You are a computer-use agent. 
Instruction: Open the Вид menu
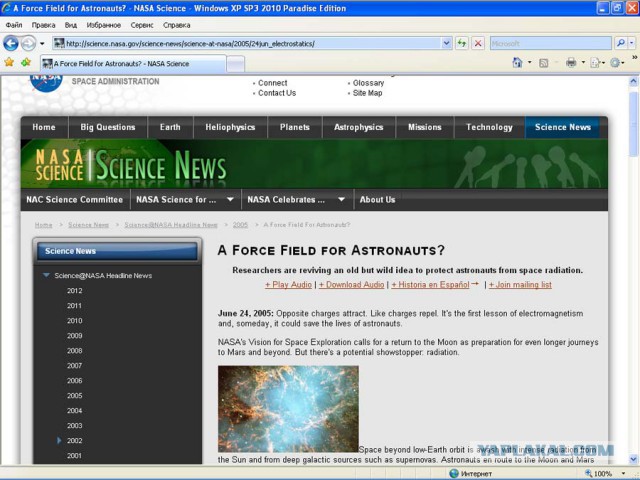[x=71, y=25]
